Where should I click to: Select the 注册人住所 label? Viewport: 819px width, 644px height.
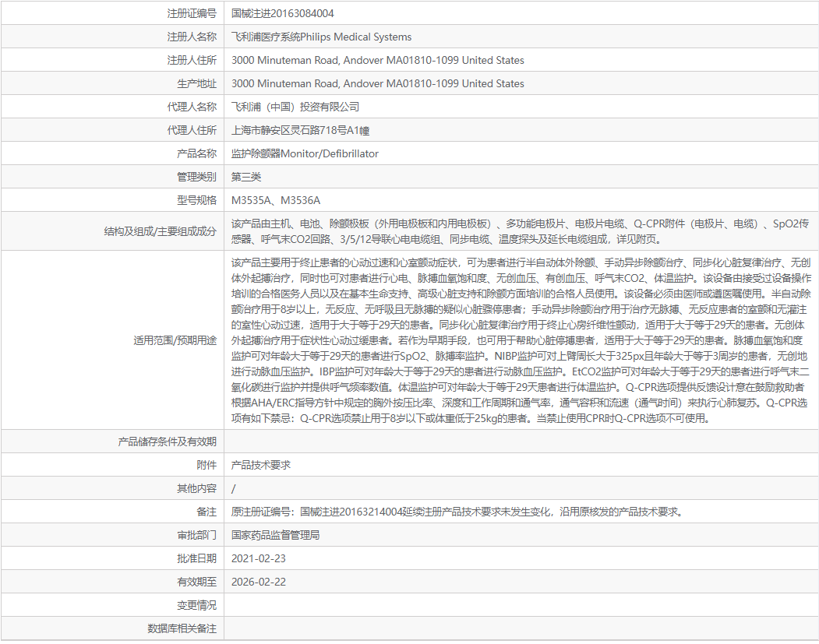(x=191, y=61)
